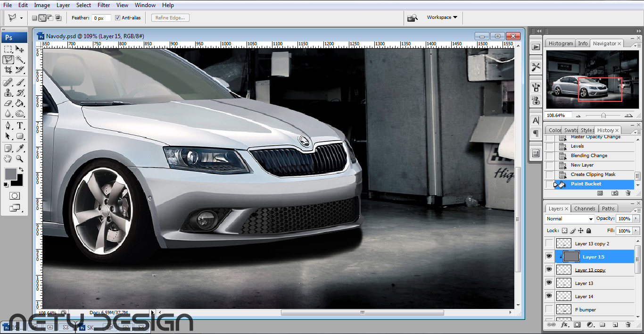Viewport: 644px width, 334px height.
Task: Delete layer with Layers trash icon
Action: pyautogui.click(x=628, y=325)
